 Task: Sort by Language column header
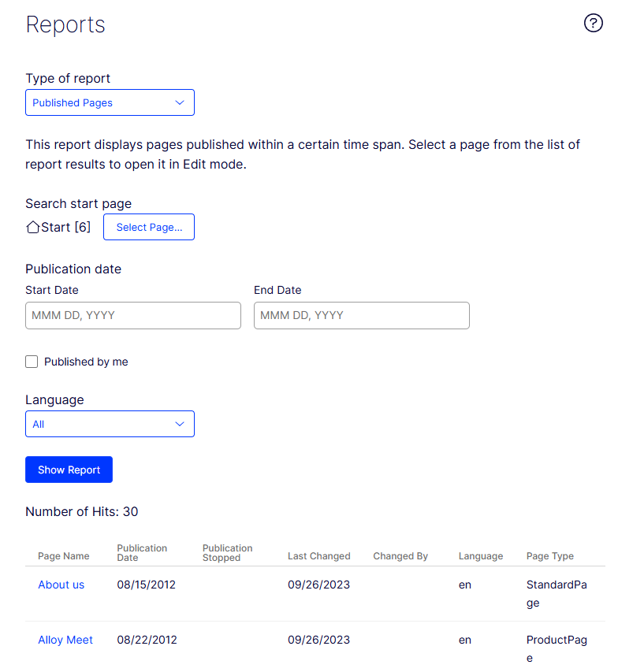[x=481, y=556]
